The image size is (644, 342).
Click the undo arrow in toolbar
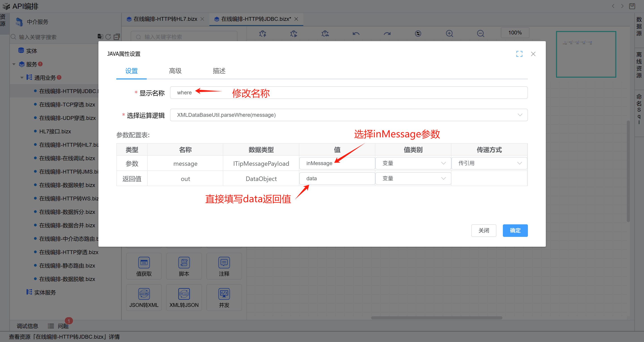pyautogui.click(x=356, y=34)
